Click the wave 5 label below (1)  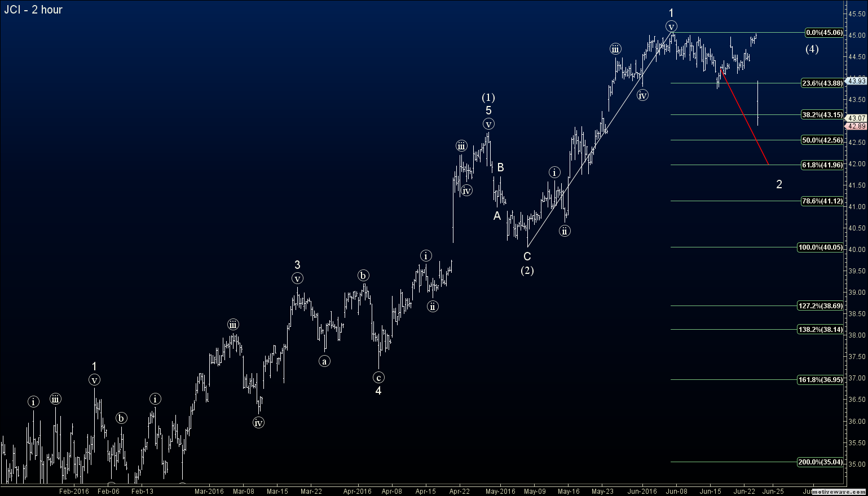[488, 110]
